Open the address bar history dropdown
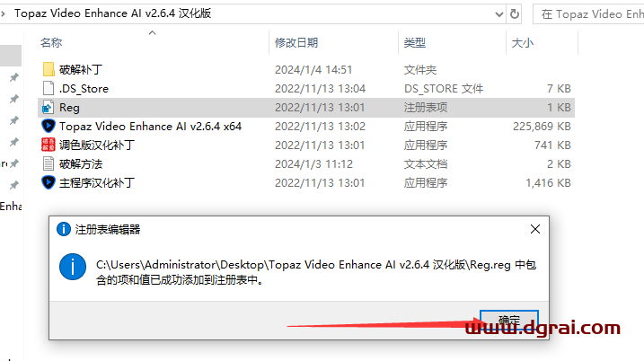644x361 pixels. click(x=499, y=14)
